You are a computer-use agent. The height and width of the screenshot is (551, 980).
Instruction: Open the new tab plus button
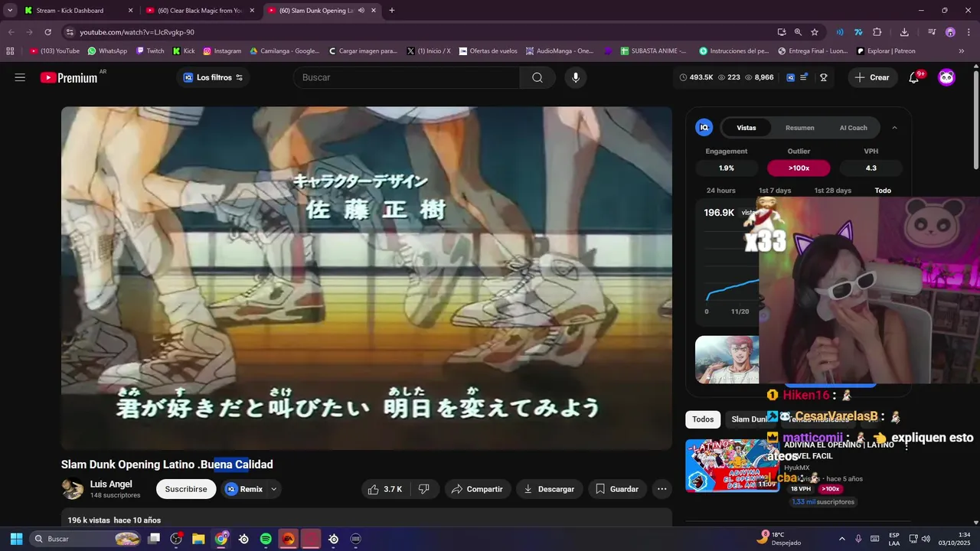(x=392, y=11)
